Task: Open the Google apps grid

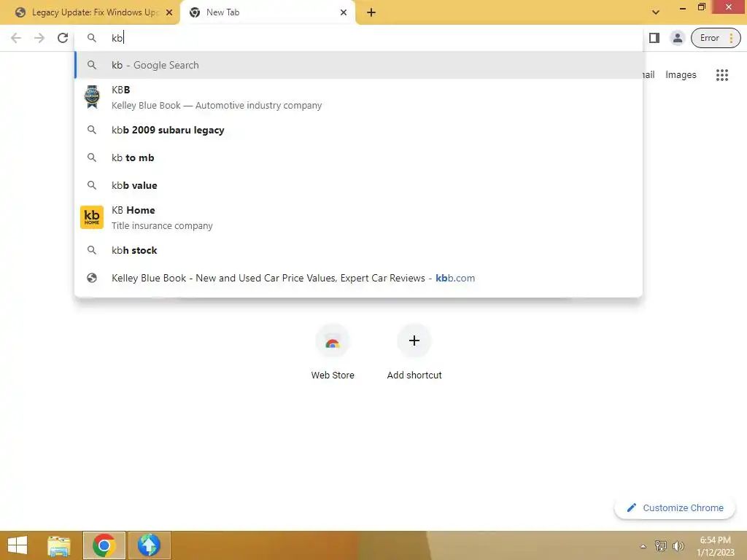Action: [x=721, y=75]
